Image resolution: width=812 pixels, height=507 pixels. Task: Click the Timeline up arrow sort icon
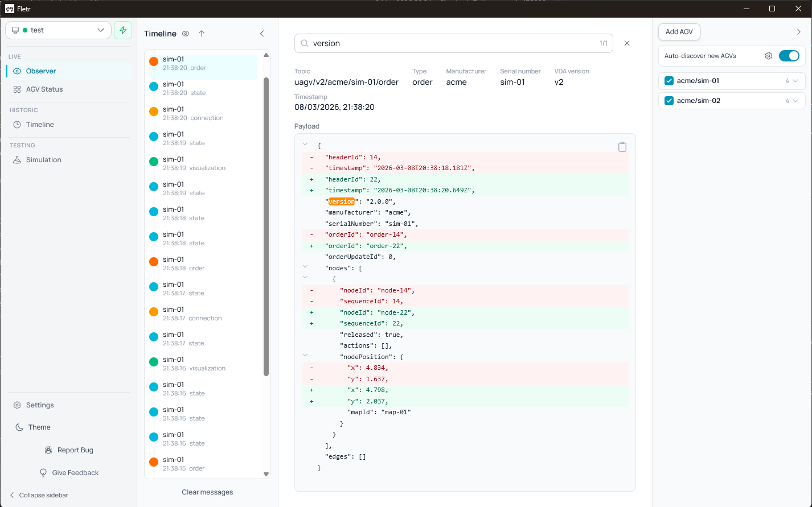point(202,34)
